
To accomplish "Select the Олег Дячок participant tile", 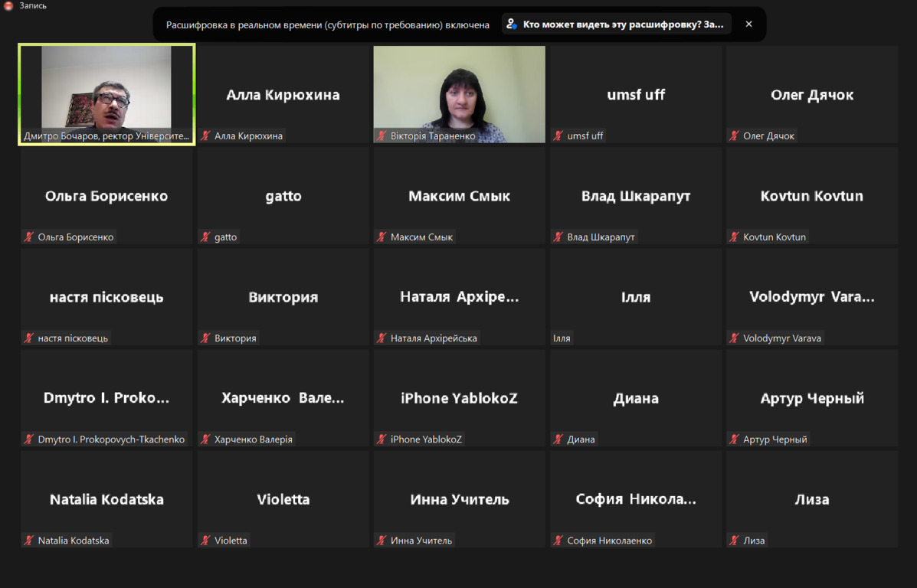I will pyautogui.click(x=812, y=94).
